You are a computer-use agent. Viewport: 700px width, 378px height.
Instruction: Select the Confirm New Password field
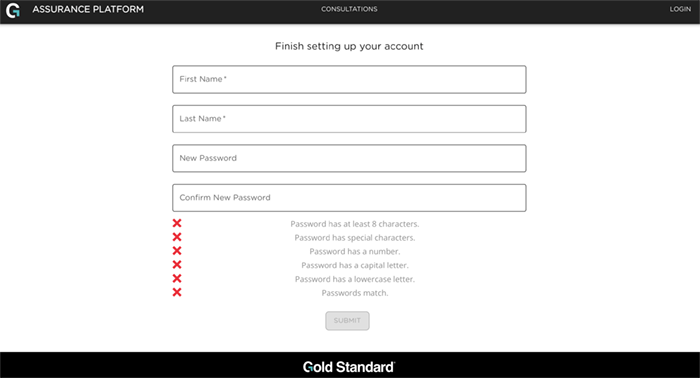(349, 198)
